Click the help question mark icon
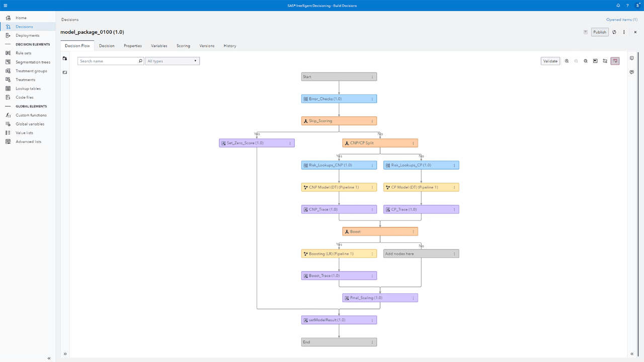Screen dimensions: 644x362 coord(627,6)
